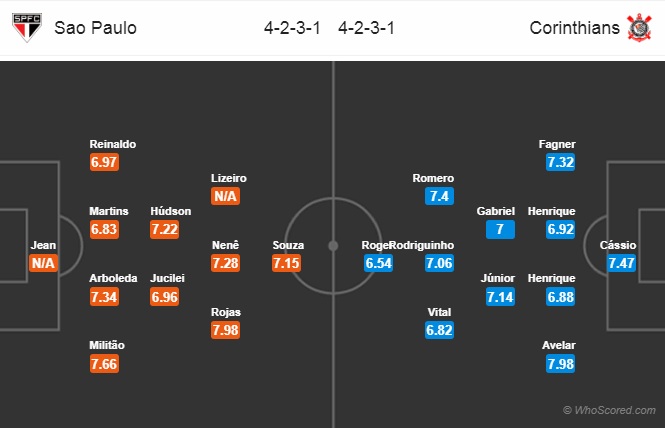Open the Sao Paulo team name link
Image resolution: width=665 pixels, height=428 pixels.
point(95,28)
